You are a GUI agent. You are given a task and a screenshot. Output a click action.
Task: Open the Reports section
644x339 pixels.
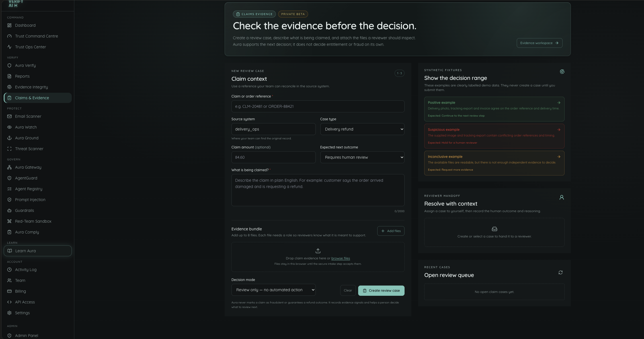38,76
